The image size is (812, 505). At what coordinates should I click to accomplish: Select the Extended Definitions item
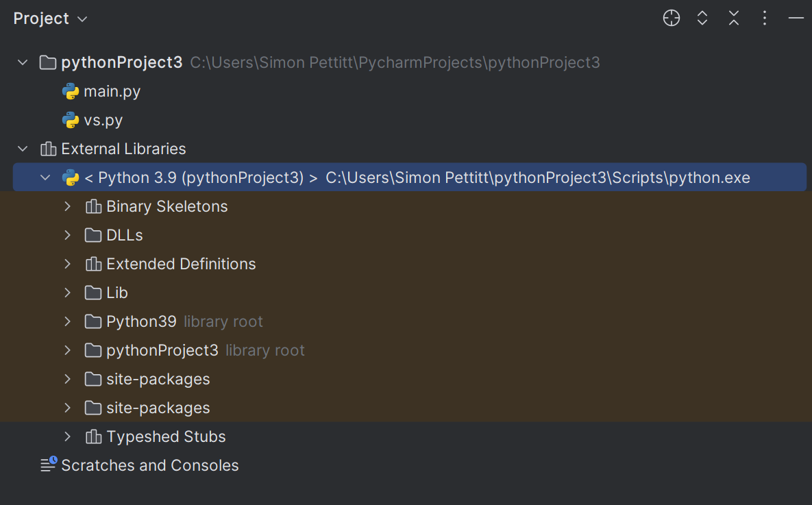[x=181, y=264]
